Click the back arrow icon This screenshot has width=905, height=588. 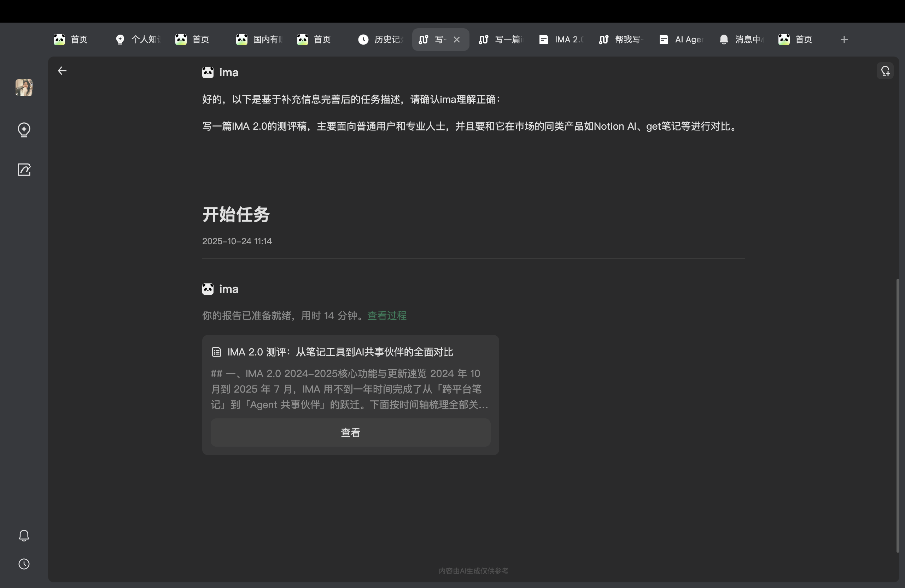[x=62, y=71]
